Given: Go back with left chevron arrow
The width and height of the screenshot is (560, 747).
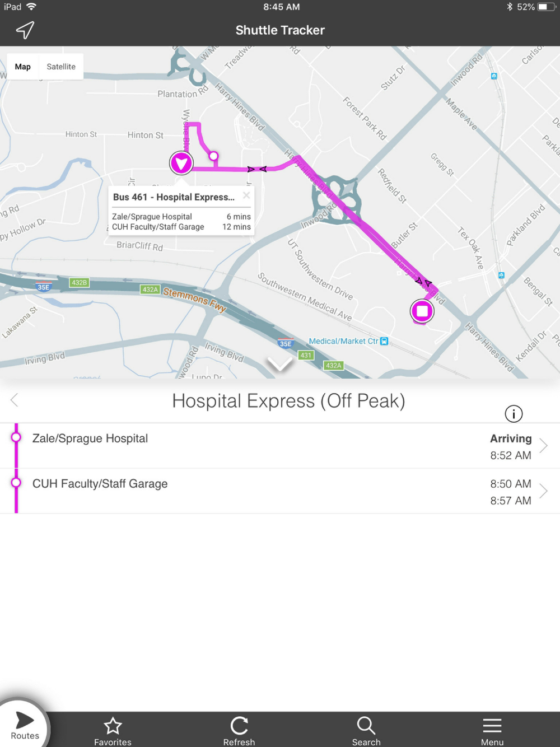Looking at the screenshot, I should click(15, 400).
